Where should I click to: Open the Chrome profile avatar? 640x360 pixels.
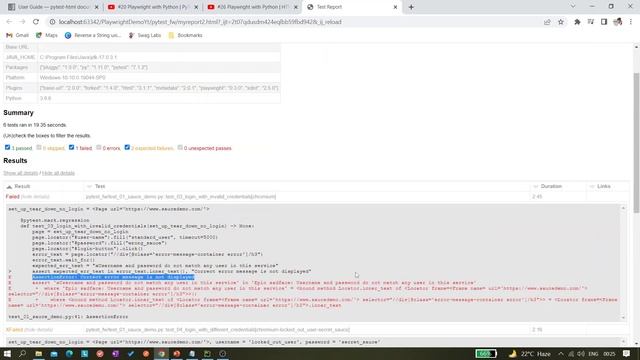[618, 22]
